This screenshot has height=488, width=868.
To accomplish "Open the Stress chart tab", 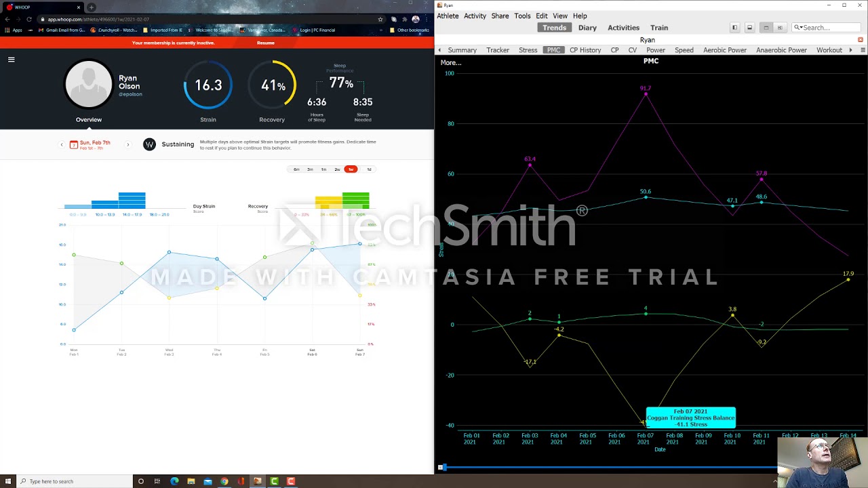I will (x=528, y=50).
